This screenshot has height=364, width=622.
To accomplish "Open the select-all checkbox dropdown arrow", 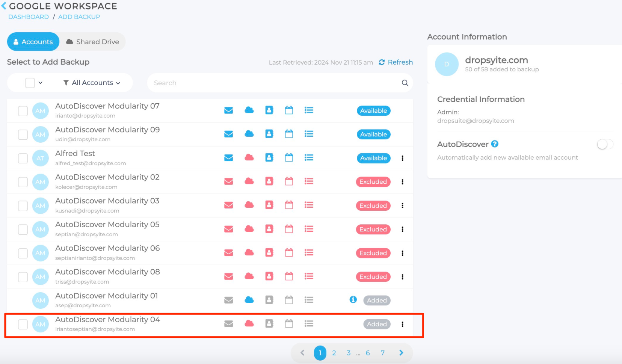I will coord(41,83).
